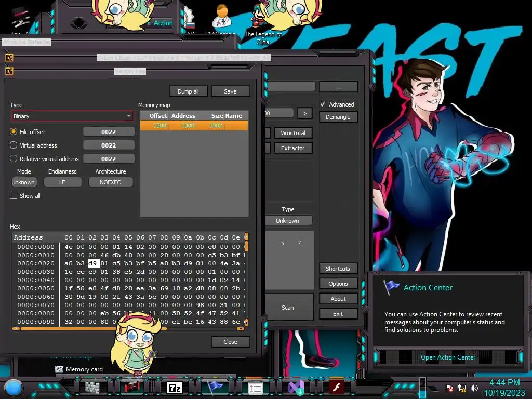Click the Close button in Memory map
Image resolution: width=532 pixels, height=399 pixels.
point(230,342)
